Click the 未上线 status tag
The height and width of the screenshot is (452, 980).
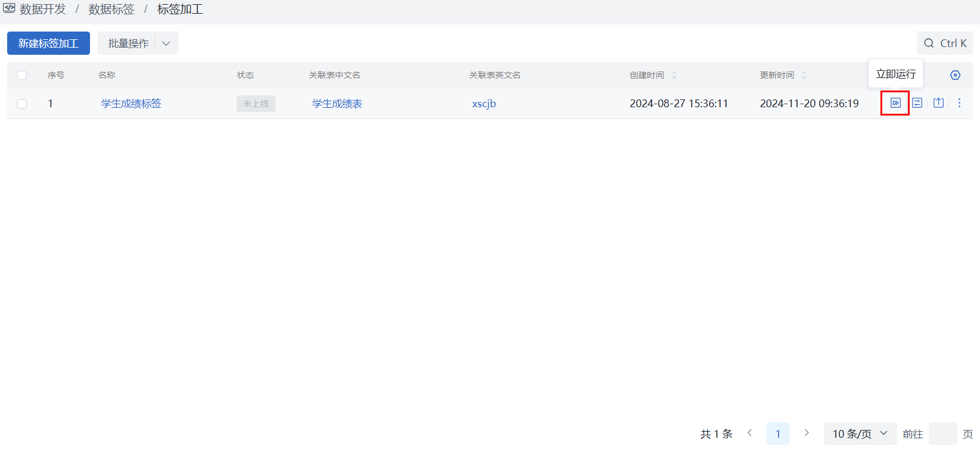click(x=256, y=104)
